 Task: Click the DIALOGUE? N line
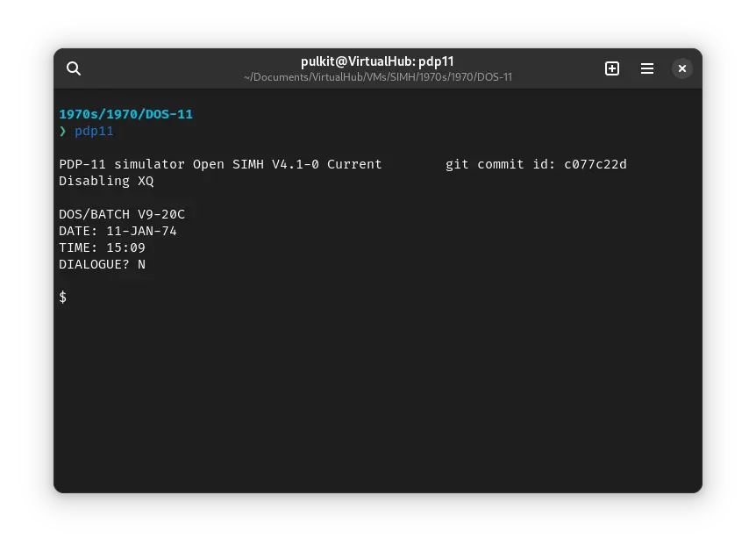coord(102,264)
